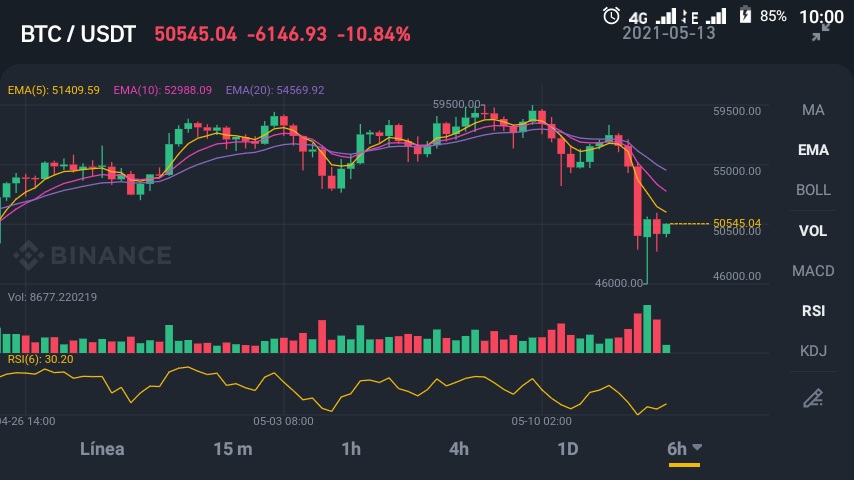The height and width of the screenshot is (480, 854).
Task: Toggle the MA indicator
Action: coord(813,110)
